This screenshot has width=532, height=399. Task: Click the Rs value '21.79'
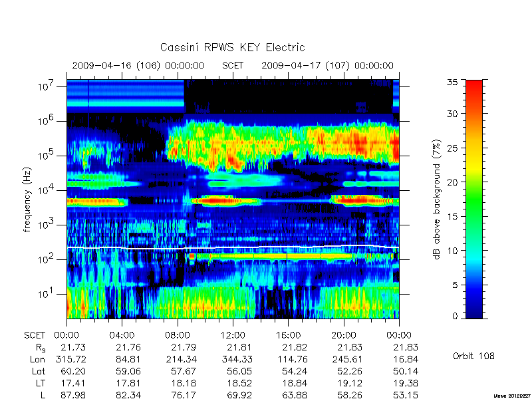tap(184, 347)
